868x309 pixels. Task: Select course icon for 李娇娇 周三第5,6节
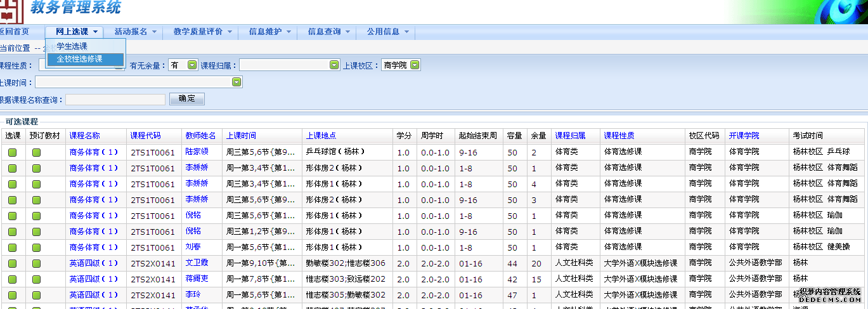(x=12, y=200)
